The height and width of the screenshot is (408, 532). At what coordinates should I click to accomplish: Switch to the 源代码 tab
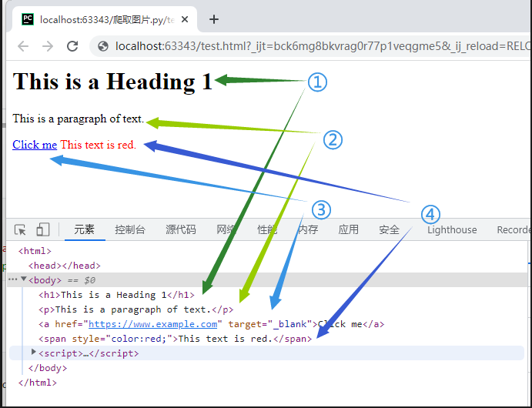click(180, 229)
